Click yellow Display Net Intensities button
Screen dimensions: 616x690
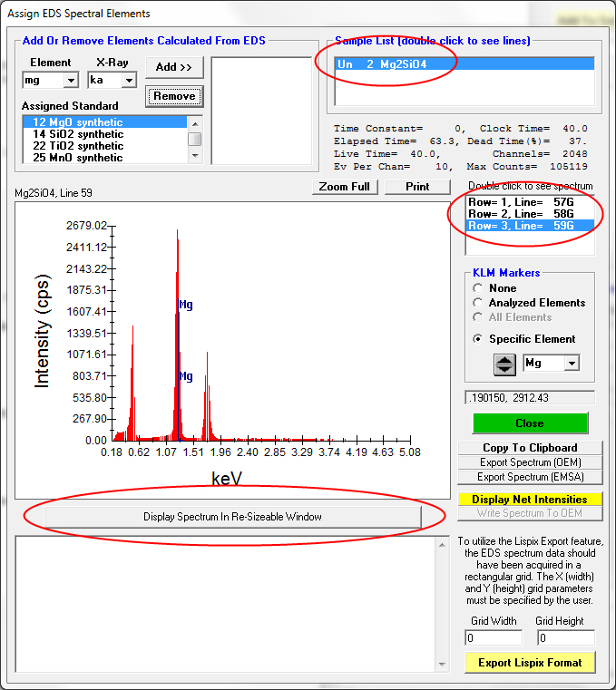click(x=530, y=500)
